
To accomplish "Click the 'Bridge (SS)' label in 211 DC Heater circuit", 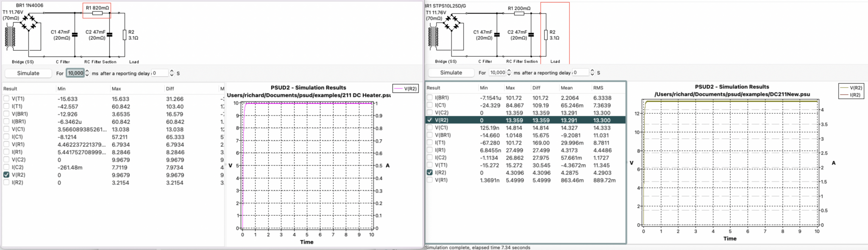I will [x=23, y=62].
